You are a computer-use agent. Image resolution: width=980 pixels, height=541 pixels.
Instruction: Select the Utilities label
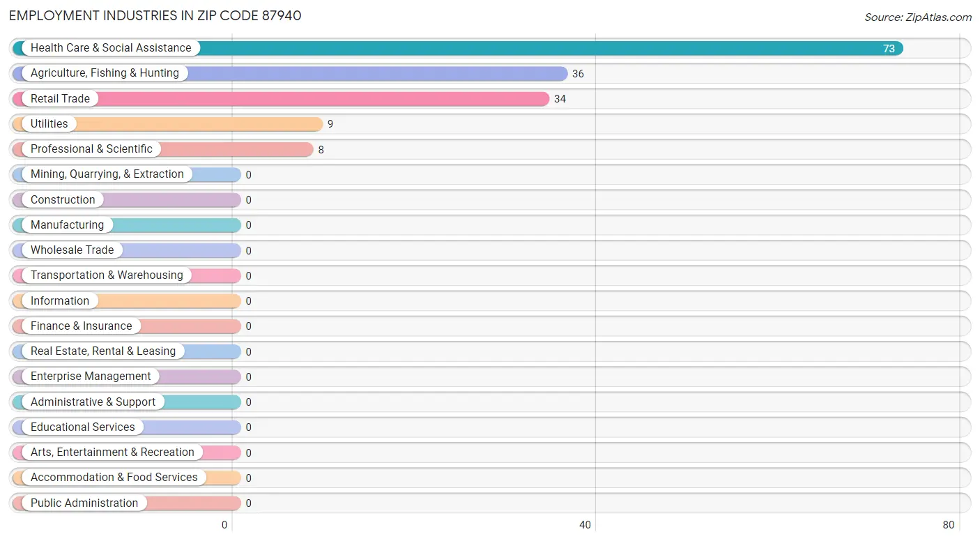[x=49, y=123]
